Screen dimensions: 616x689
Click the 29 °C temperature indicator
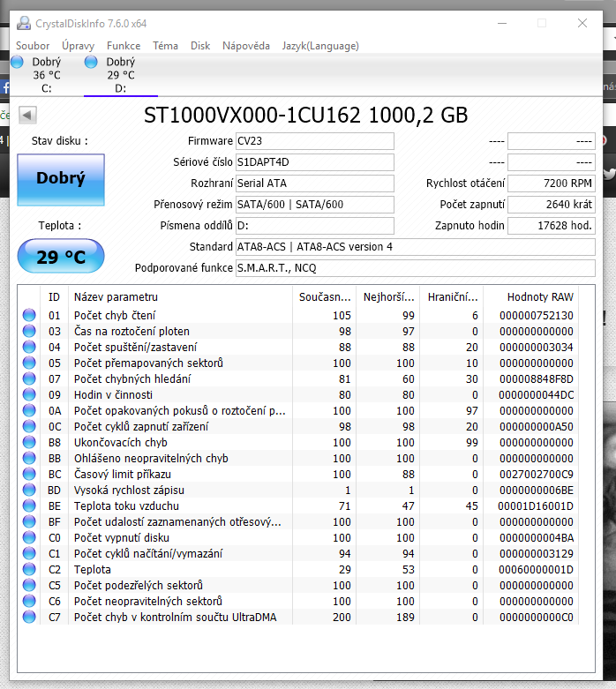tap(61, 257)
